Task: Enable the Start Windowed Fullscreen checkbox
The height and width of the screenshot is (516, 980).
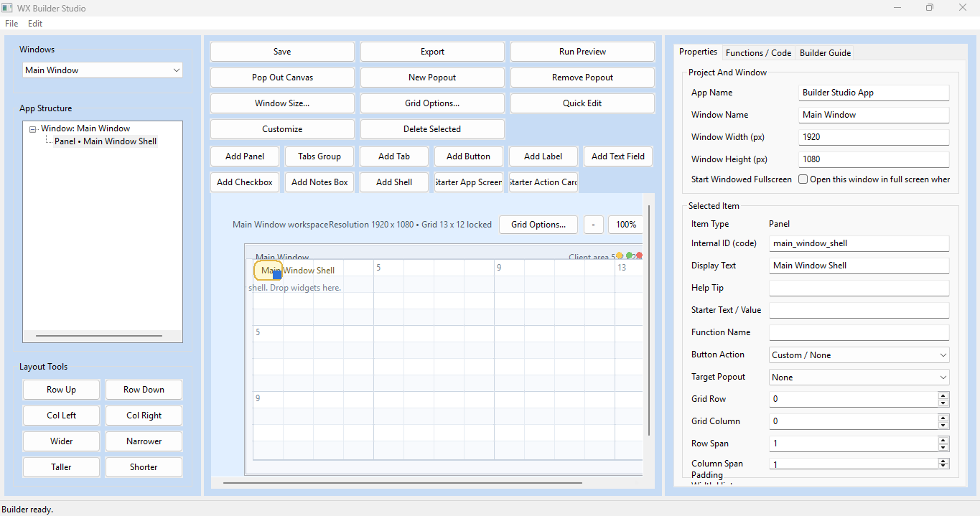Action: coord(803,179)
